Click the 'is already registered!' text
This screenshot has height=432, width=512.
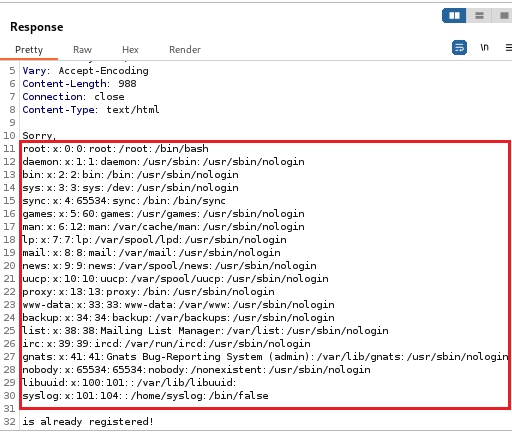[88, 422]
